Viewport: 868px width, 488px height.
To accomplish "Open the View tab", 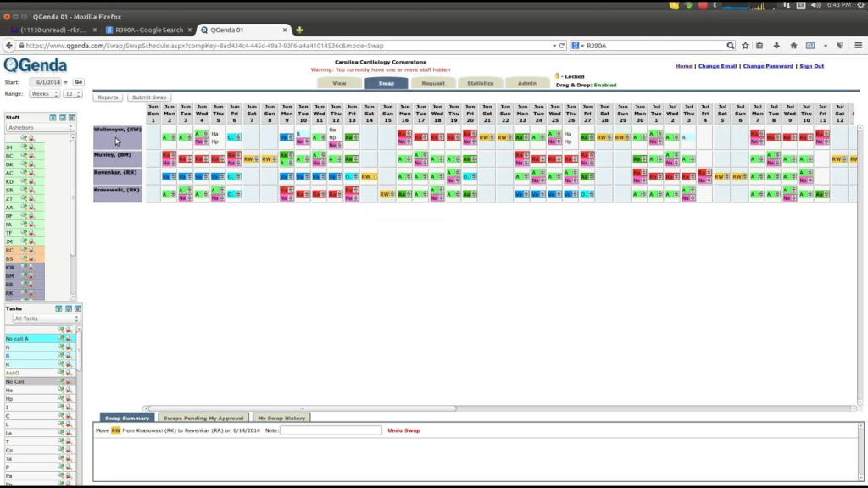I will coord(339,83).
